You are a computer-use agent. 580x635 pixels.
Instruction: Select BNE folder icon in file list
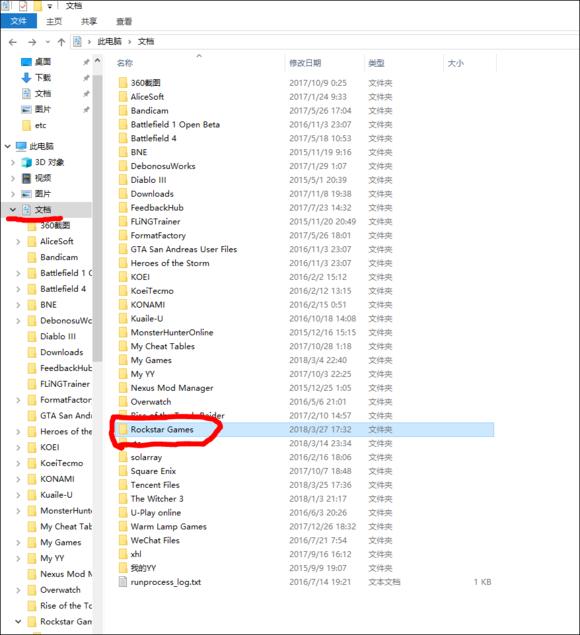123,152
